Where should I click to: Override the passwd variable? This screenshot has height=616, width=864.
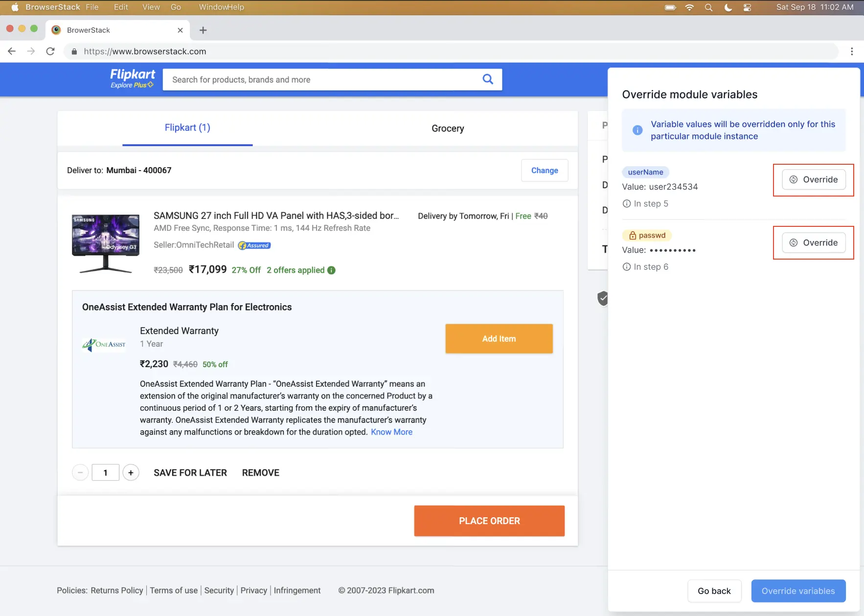pyautogui.click(x=813, y=243)
